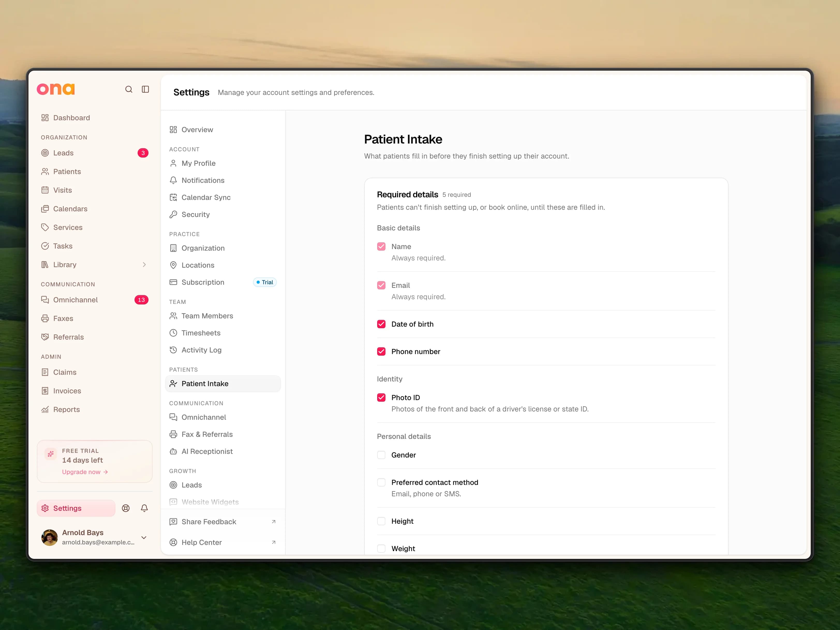Image resolution: width=840 pixels, height=630 pixels.
Task: Click the Calendar Sync icon
Action: click(173, 197)
